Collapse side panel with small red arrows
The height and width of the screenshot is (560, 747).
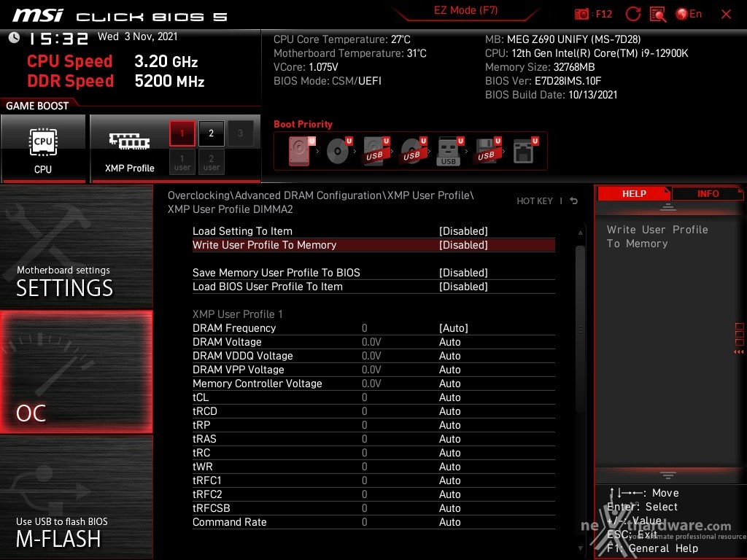click(738, 352)
